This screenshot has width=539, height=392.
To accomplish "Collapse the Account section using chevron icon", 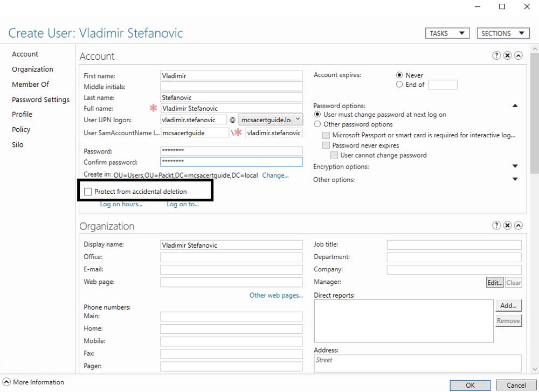I will pos(518,55).
